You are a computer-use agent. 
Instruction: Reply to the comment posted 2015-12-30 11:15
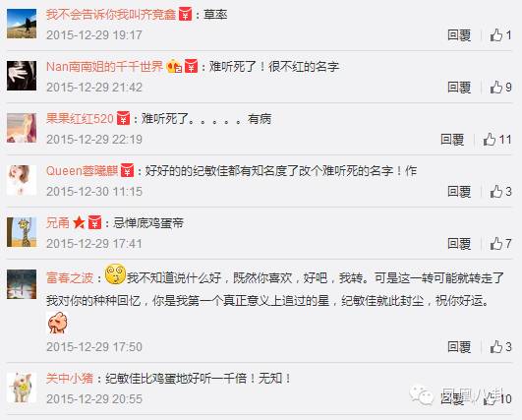pos(459,192)
